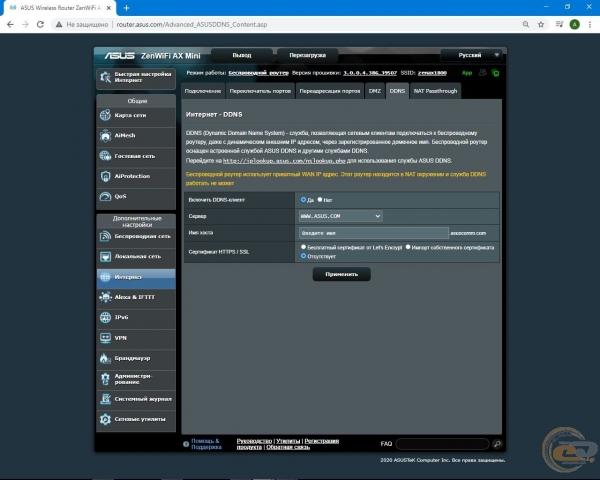Open Network Map (Карта сети) icon
Image resolution: width=600 pixels, height=480 pixels.
pyautogui.click(x=105, y=115)
